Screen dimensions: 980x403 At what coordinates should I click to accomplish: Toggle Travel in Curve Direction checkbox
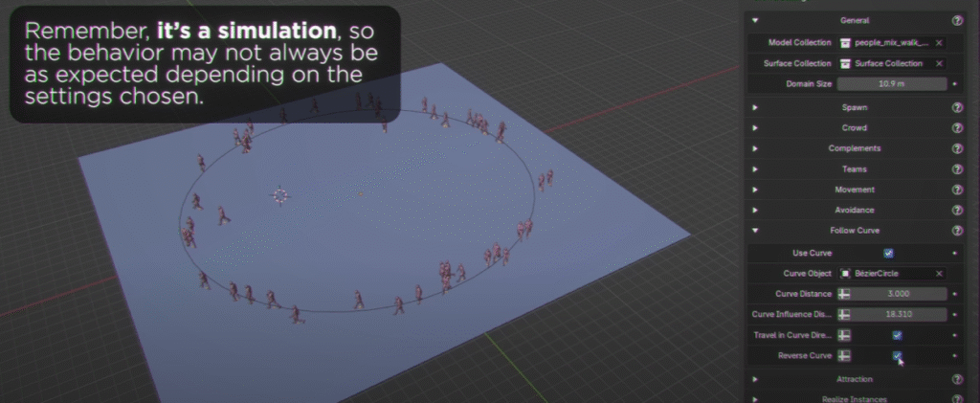pos(897,335)
